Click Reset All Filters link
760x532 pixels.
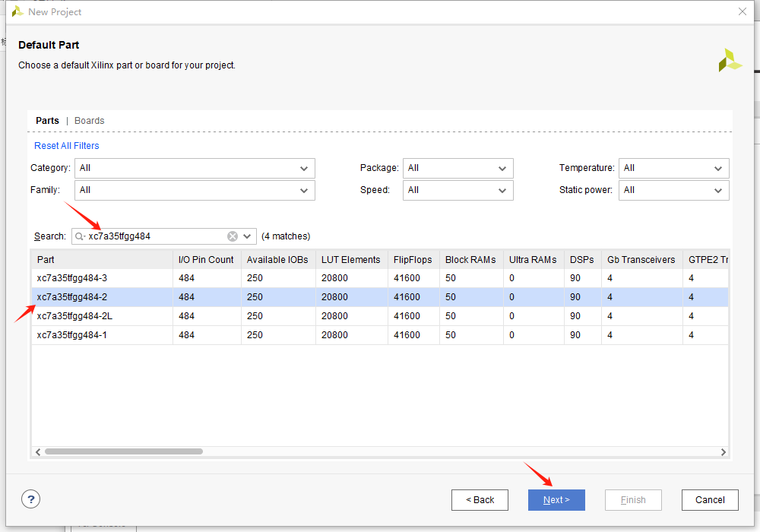click(66, 146)
